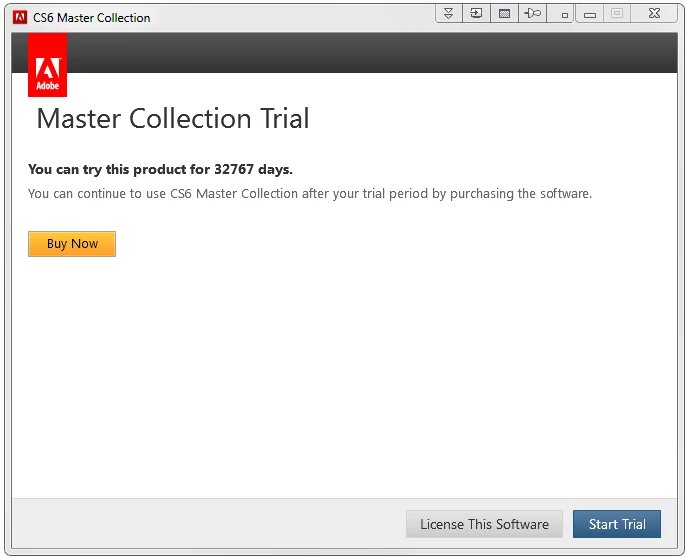Screen dimensions: 687x558
Task: Click the dotted-pattern square title bar icon
Action: click(x=504, y=13)
